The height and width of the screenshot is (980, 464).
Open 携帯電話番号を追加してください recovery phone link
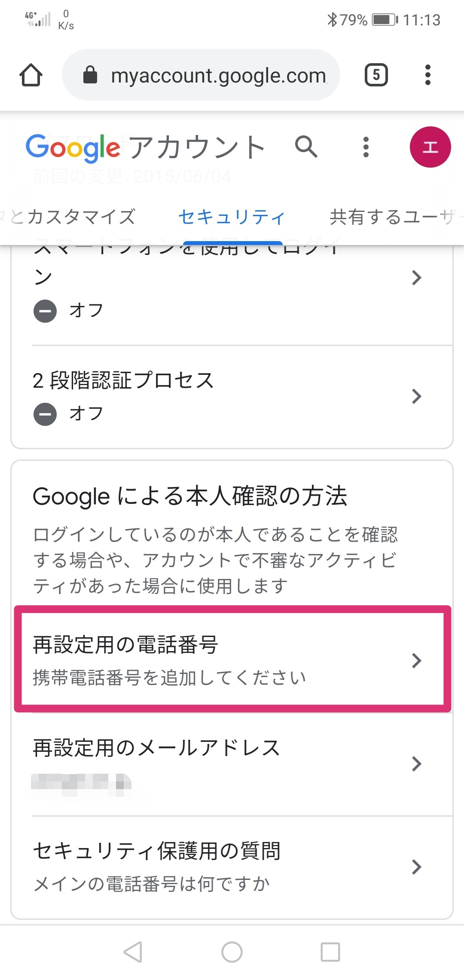pos(169,678)
